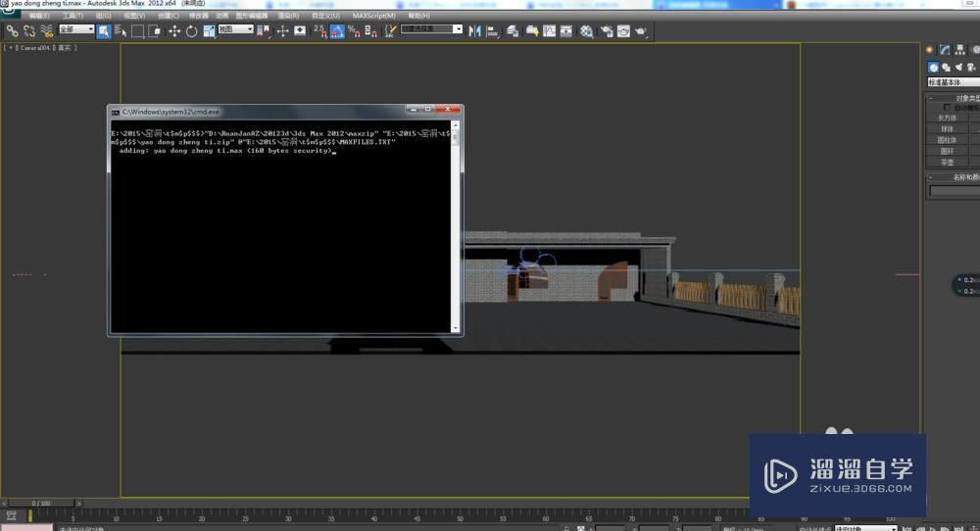Open the Modify panel tab icon

click(x=945, y=50)
